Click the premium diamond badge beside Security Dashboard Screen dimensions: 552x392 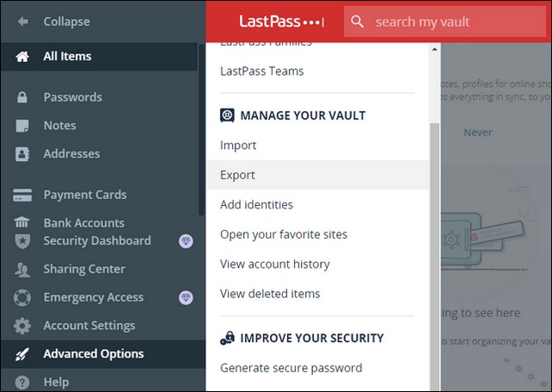[185, 241]
